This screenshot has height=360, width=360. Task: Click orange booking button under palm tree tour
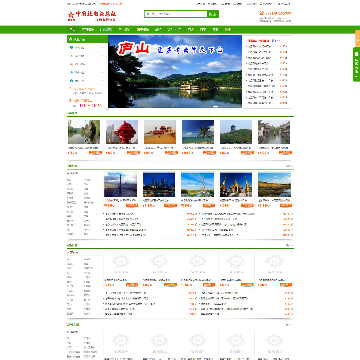(209, 153)
